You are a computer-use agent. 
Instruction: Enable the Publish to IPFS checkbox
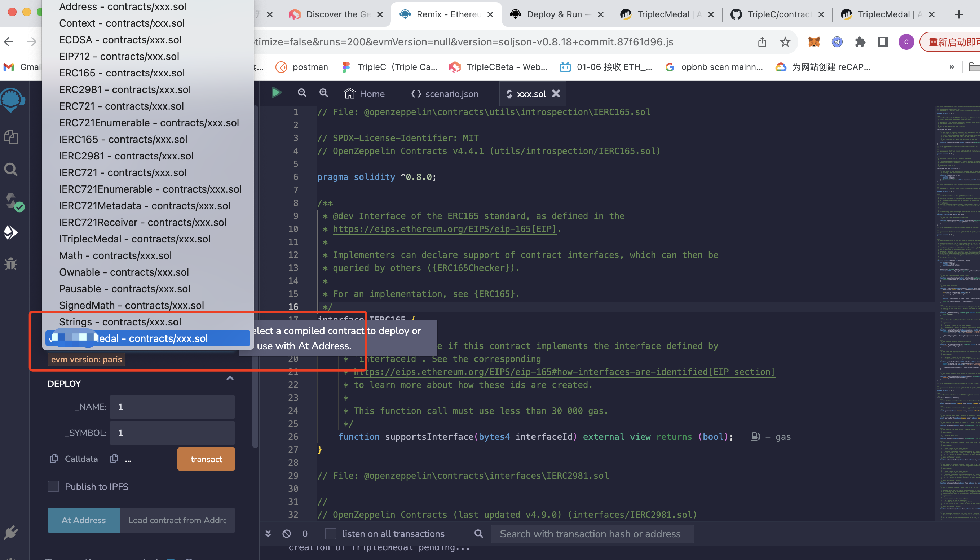pos(53,486)
